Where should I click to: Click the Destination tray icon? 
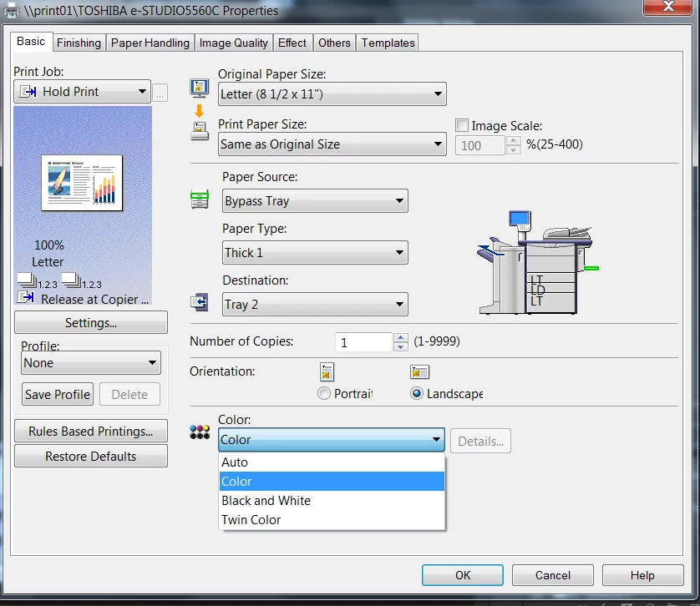pyautogui.click(x=199, y=302)
